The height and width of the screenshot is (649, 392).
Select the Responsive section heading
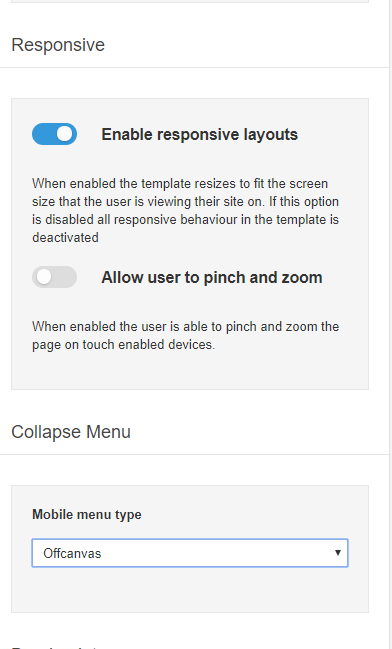click(58, 45)
